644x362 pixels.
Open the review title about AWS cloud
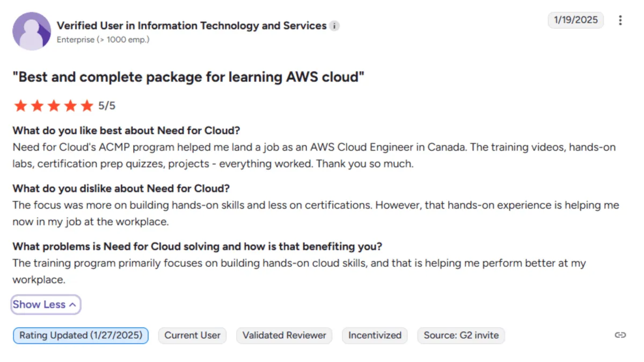(188, 77)
